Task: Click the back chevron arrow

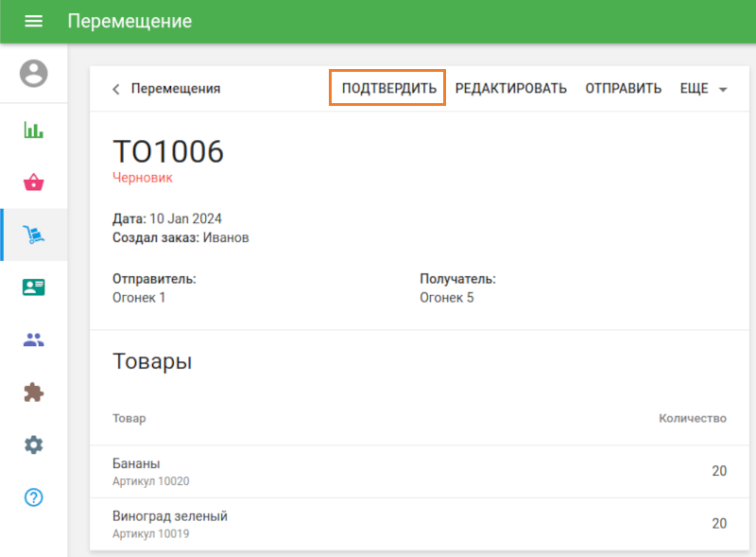Action: pos(114,89)
